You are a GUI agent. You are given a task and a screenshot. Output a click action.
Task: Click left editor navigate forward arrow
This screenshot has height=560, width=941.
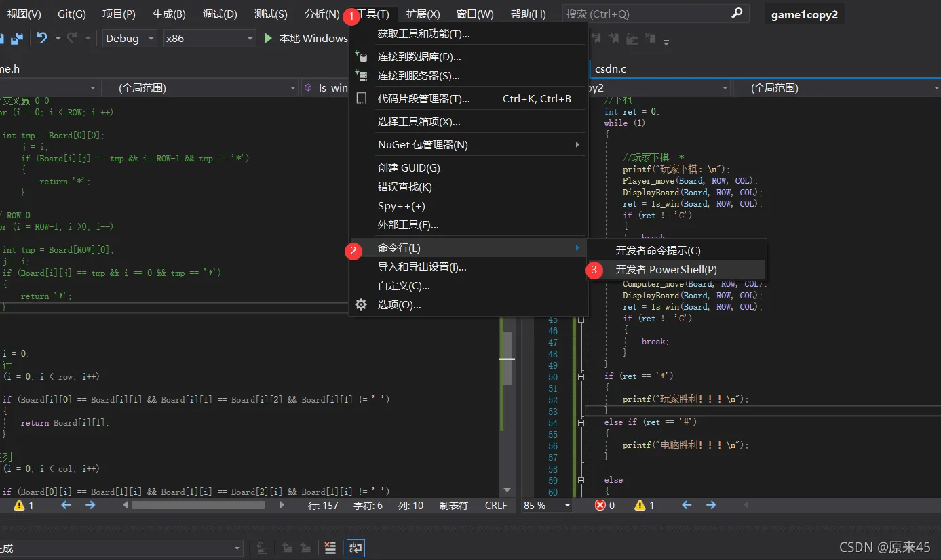click(x=90, y=505)
